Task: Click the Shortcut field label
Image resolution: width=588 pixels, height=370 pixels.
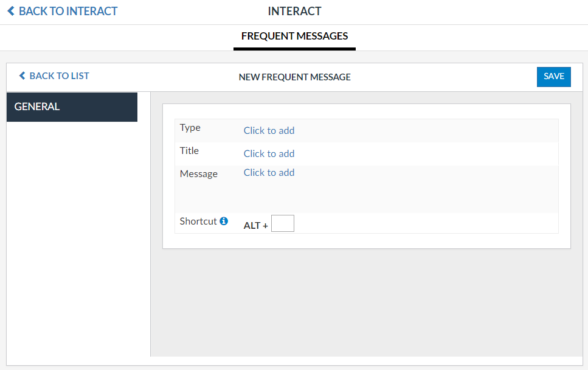Action: point(198,222)
